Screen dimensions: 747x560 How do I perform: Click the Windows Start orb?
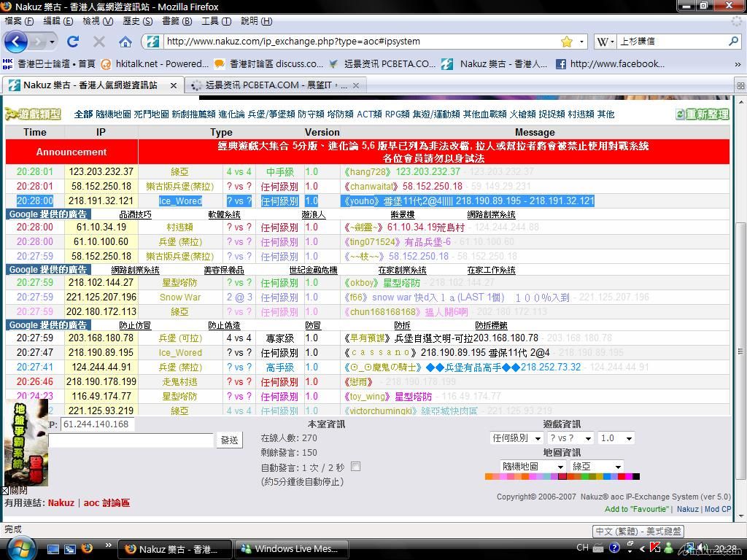(20, 548)
